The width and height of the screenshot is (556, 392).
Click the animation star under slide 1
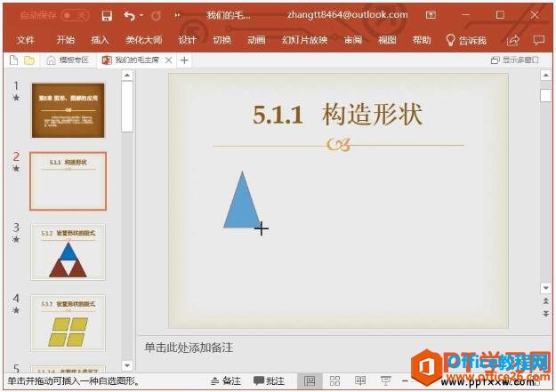pos(16,98)
